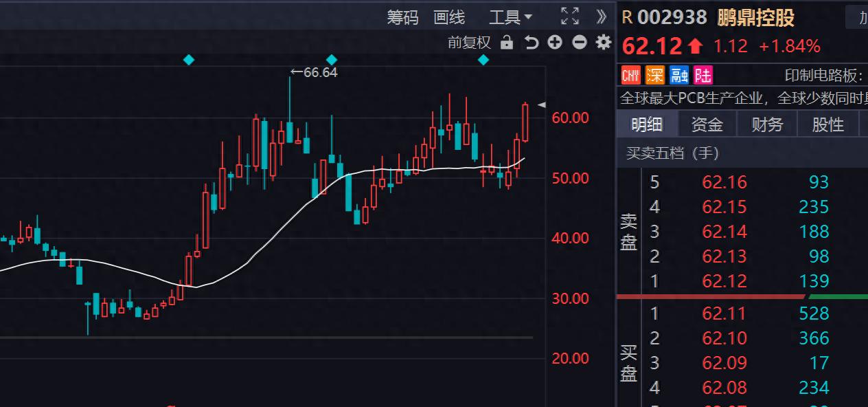868x407 pixels.
Task: Click the 画线 drawing button
Action: [449, 17]
